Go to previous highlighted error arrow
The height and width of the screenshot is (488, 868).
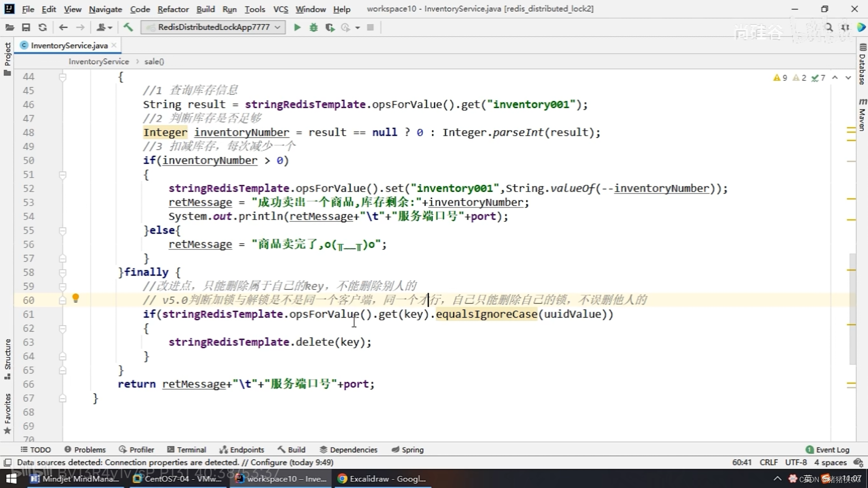coord(835,78)
